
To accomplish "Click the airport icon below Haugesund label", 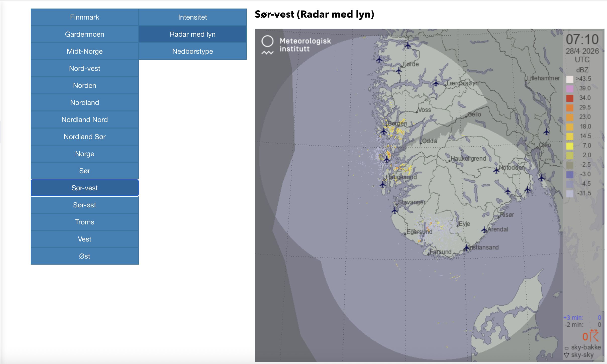I will (x=382, y=185).
